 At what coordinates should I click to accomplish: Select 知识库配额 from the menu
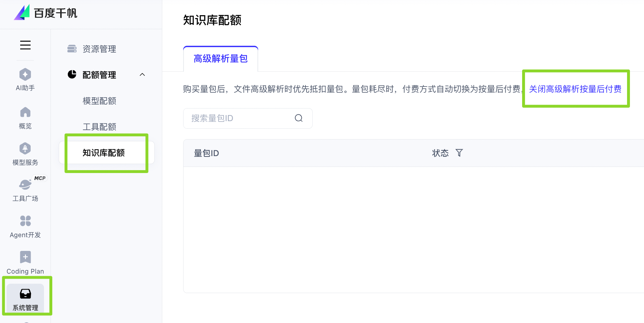tap(103, 152)
